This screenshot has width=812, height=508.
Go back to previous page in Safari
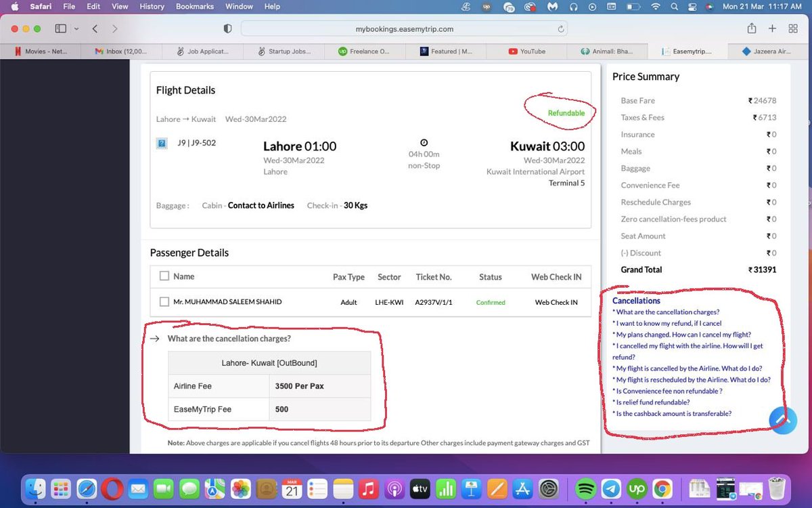coord(95,29)
